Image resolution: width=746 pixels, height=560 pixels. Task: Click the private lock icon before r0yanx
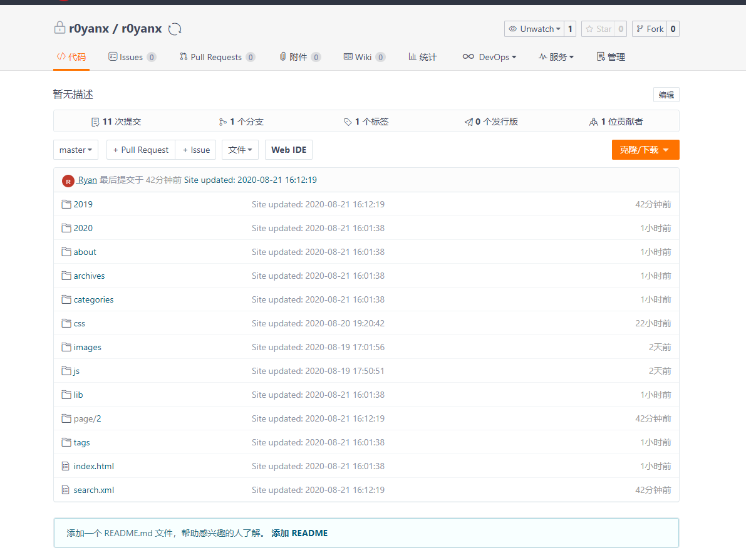[x=60, y=28]
